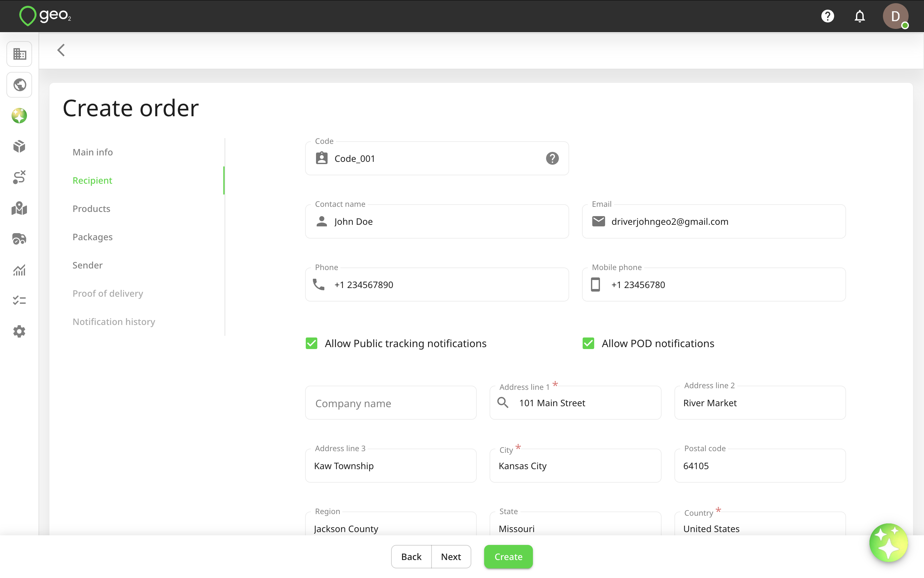Image resolution: width=924 pixels, height=578 pixels.
Task: Focus the Company name field
Action: (390, 403)
